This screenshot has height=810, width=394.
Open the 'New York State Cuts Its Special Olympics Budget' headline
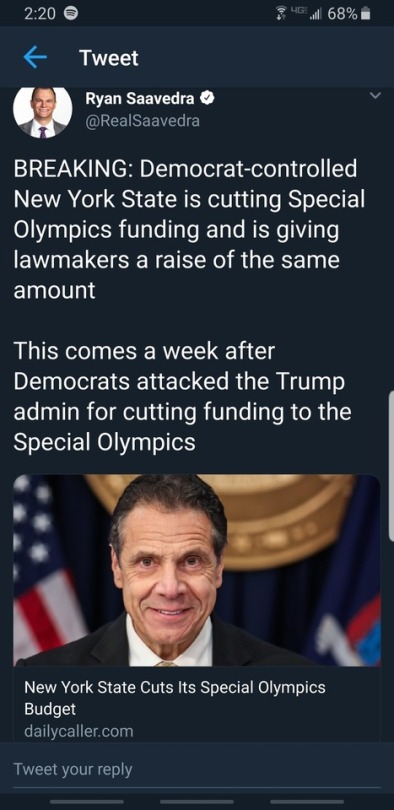(x=175, y=698)
